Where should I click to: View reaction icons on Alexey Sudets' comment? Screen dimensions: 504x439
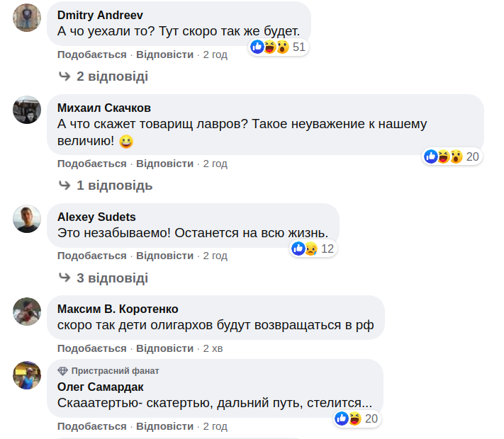pos(305,249)
